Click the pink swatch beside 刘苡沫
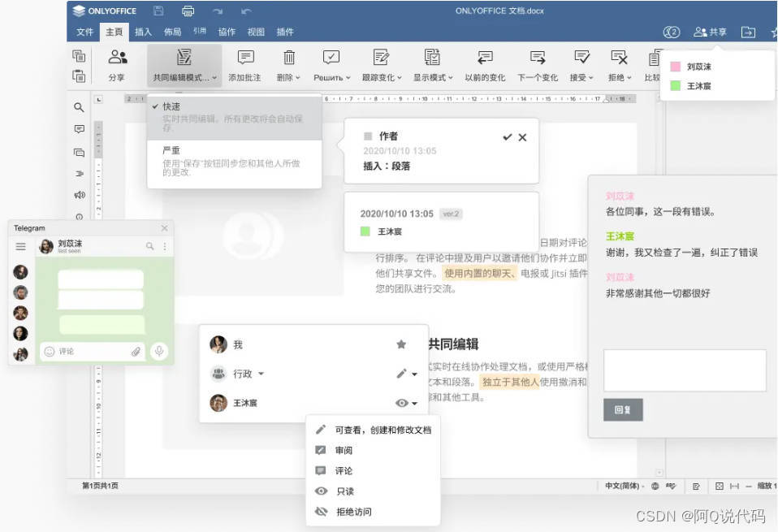This screenshot has width=778, height=532. 676,67
